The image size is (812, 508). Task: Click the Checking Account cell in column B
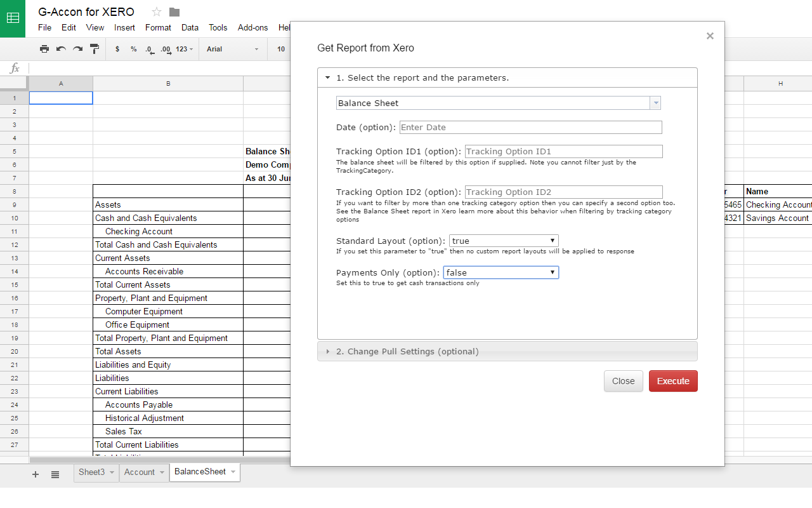[x=168, y=231]
